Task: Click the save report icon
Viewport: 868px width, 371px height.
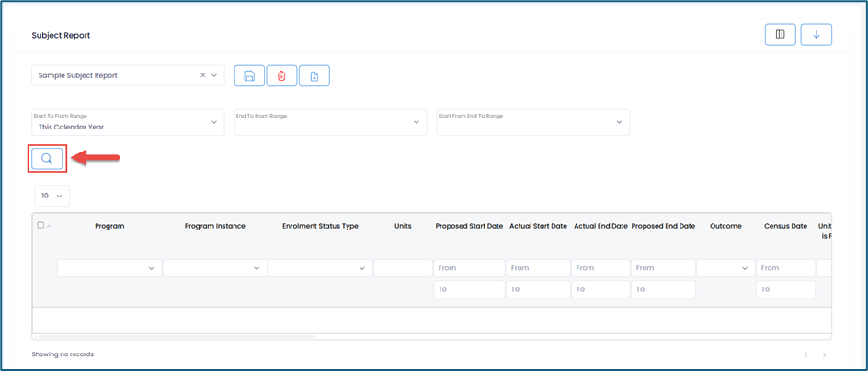Action: pos(249,76)
